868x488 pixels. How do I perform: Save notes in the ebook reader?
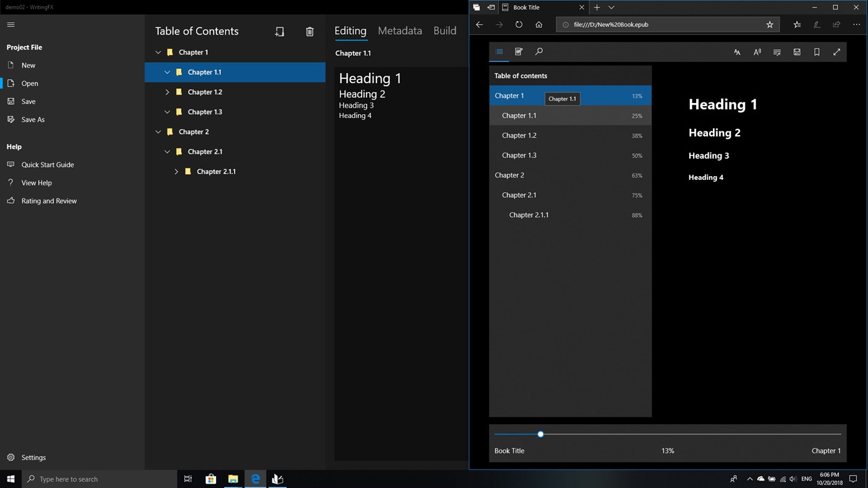[x=797, y=52]
